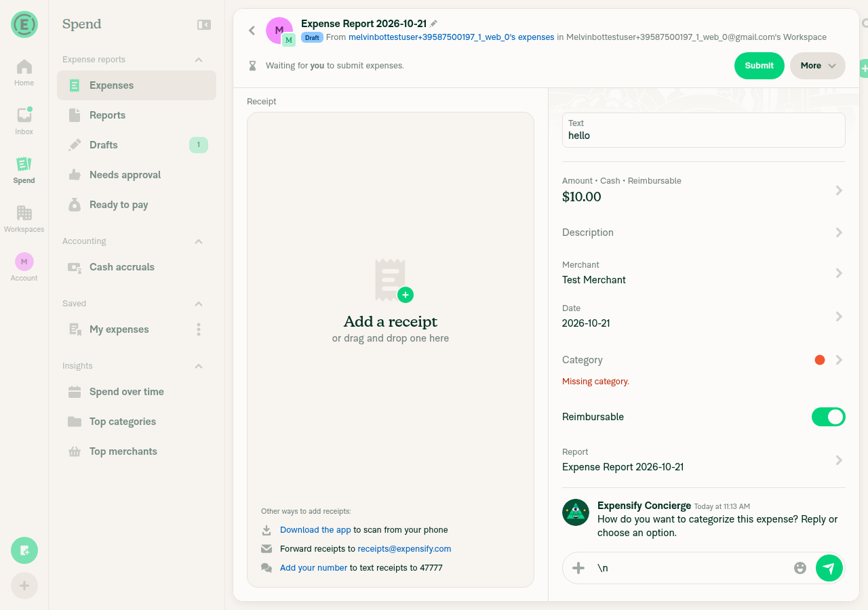Open Home in the left rail
This screenshot has width=868, height=610.
pyautogui.click(x=24, y=73)
